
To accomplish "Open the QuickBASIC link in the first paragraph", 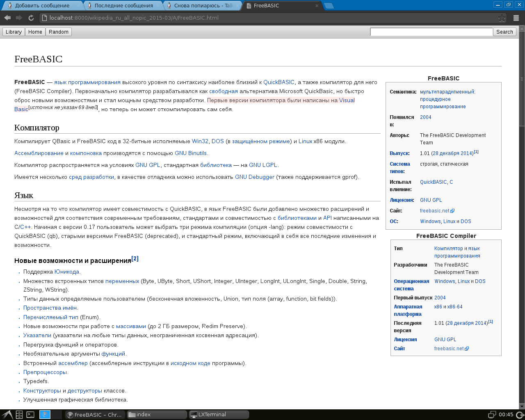I will [279, 82].
